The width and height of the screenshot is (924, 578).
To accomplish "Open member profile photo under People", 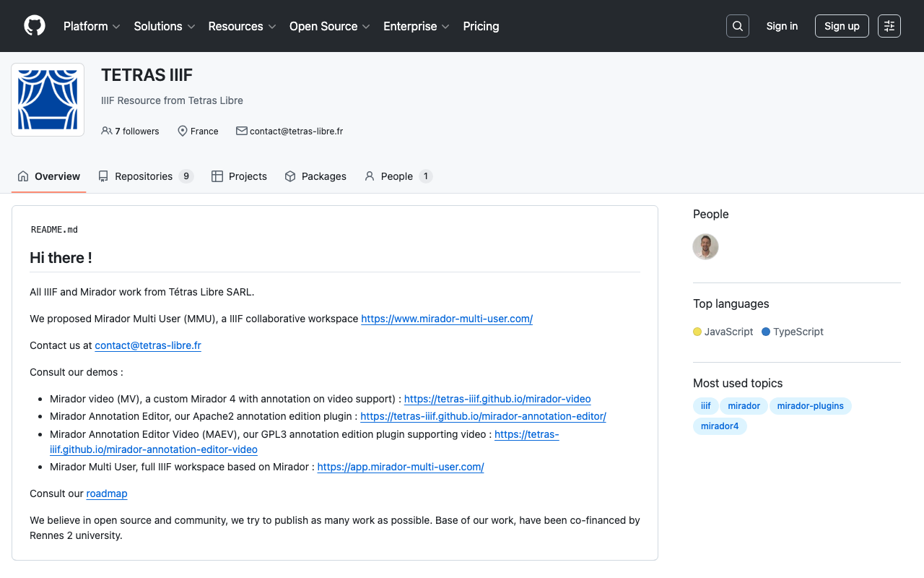I will (x=705, y=246).
